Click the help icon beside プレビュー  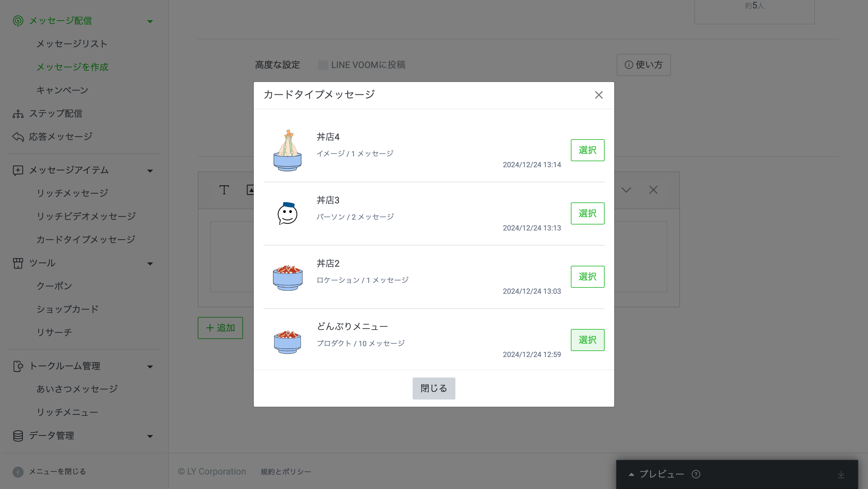click(696, 474)
